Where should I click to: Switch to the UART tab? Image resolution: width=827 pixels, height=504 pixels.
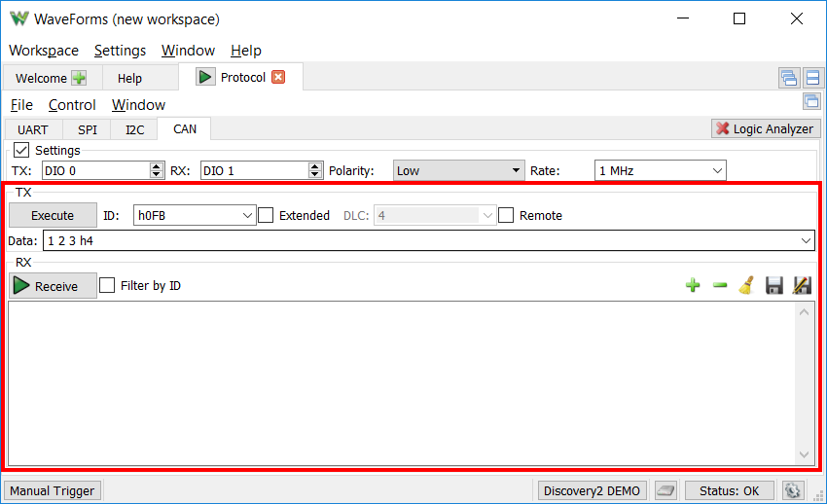click(33, 129)
